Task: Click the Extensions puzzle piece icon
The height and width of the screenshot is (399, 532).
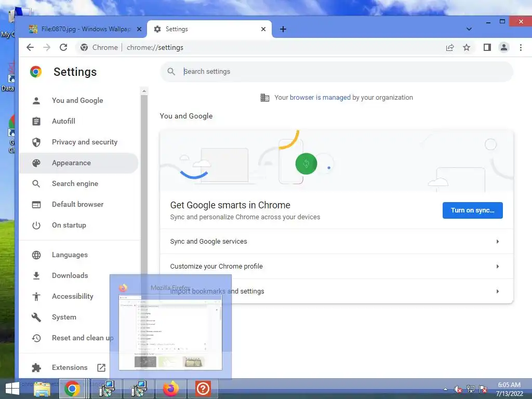Action: tap(36, 367)
